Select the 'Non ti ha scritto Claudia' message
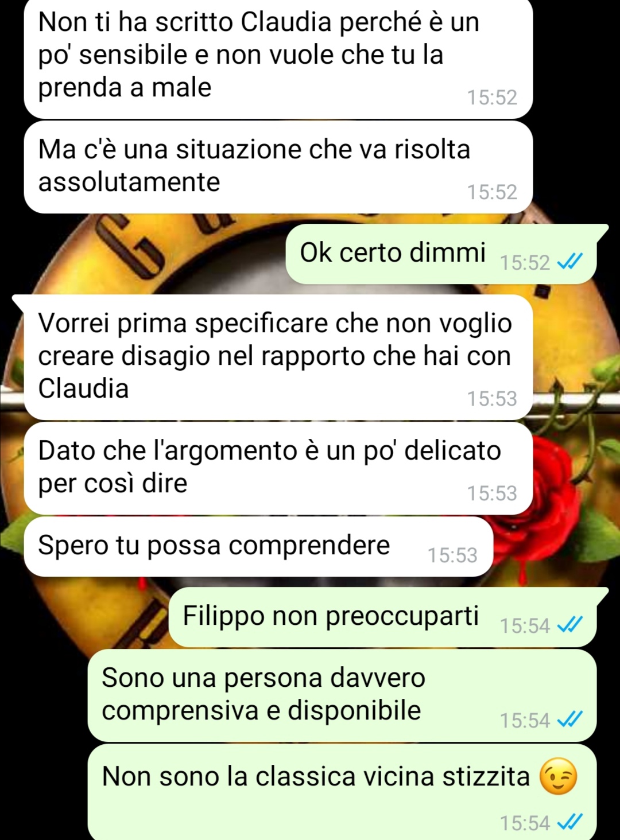 278,59
